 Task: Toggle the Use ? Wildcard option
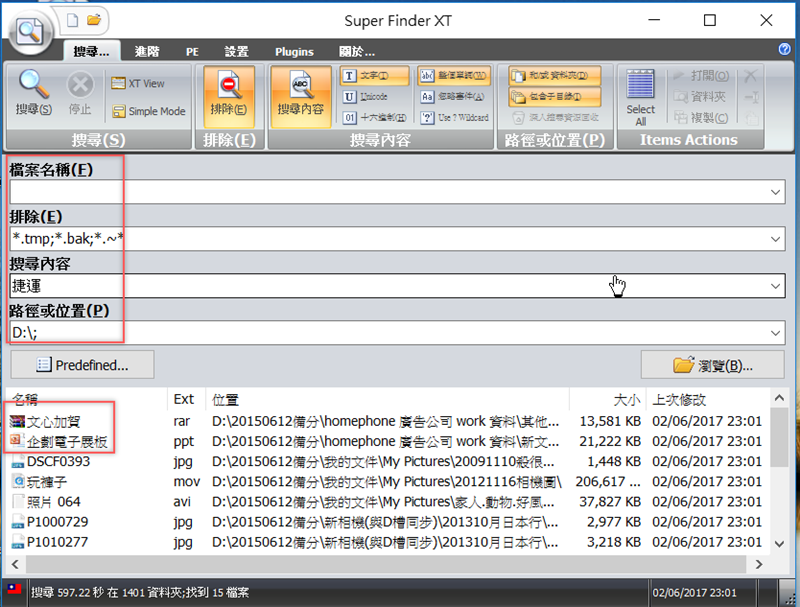(x=455, y=117)
